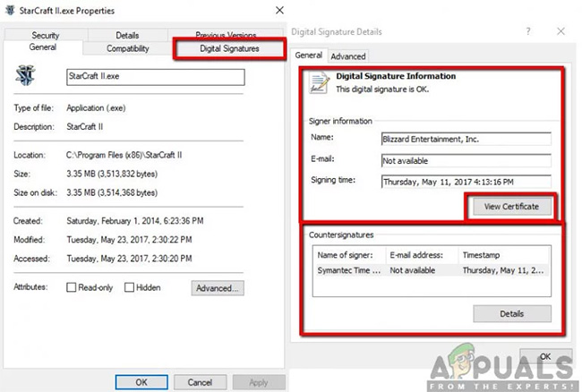582x392 pixels.
Task: Click the View Certificate button
Action: coord(511,207)
